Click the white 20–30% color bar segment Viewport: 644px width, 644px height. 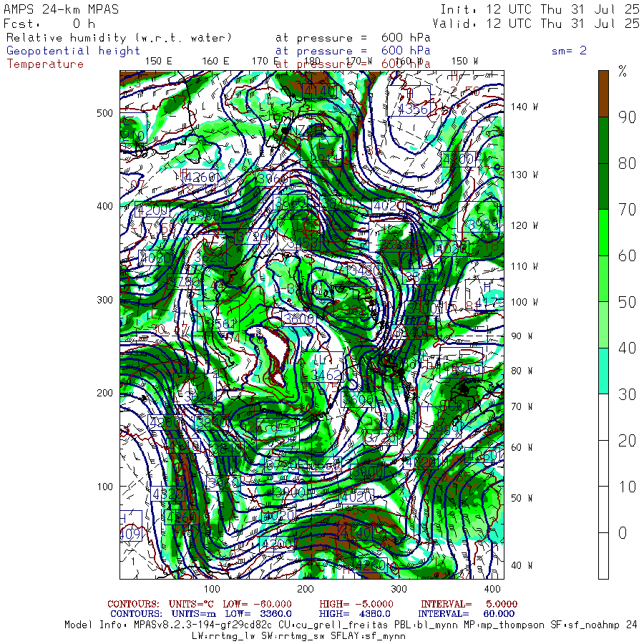pyautogui.click(x=603, y=417)
